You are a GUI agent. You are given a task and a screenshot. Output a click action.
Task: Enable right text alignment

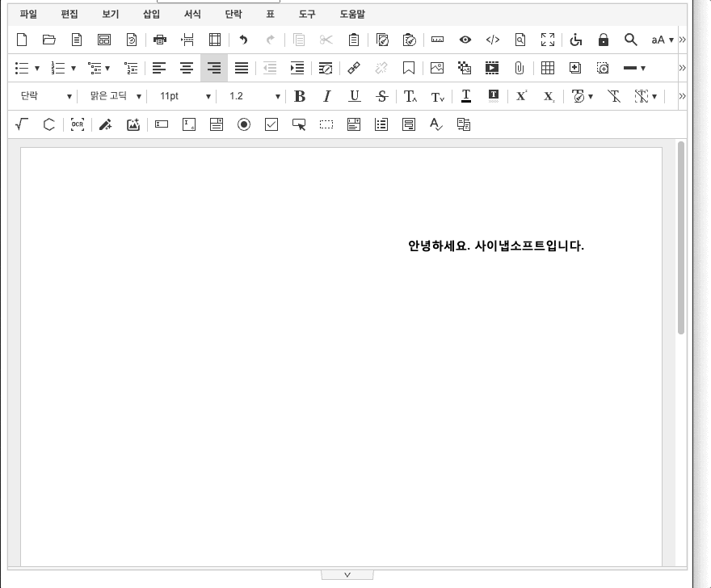click(x=214, y=68)
